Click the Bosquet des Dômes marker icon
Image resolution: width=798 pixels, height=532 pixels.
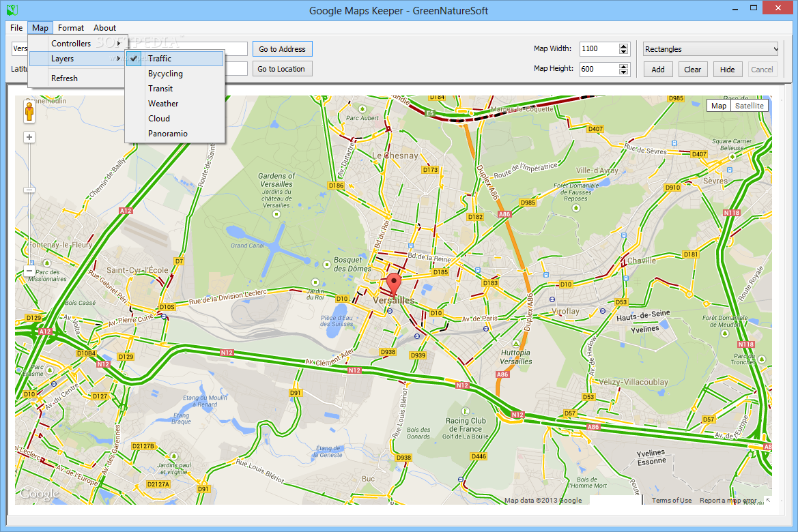click(327, 265)
